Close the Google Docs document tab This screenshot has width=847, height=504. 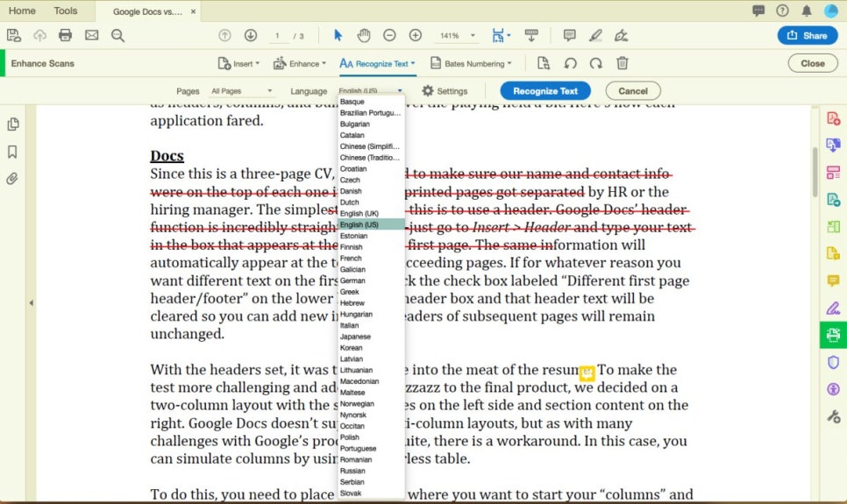click(x=193, y=11)
